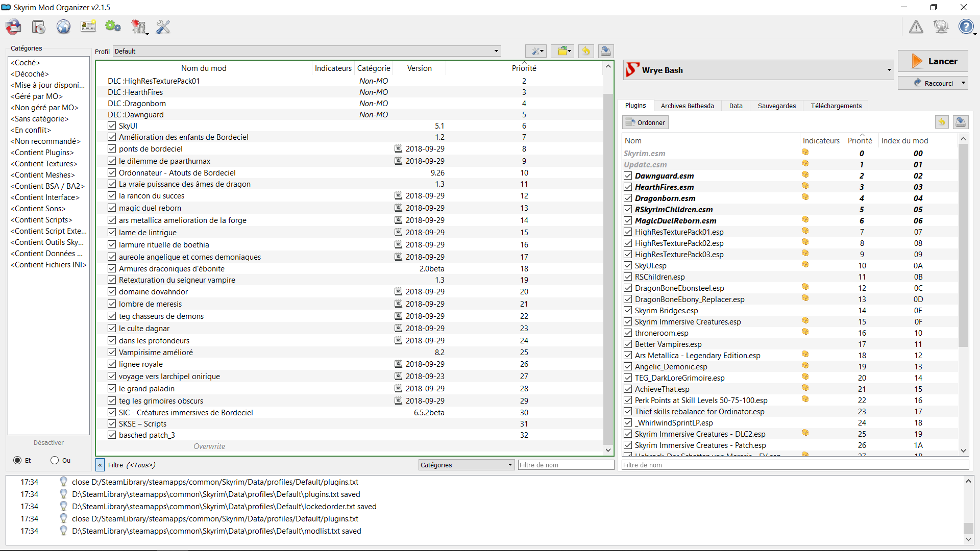Image resolution: width=980 pixels, height=551 pixels.
Task: Click the restore backup arrow in the Plugins panel
Action: 942,122
